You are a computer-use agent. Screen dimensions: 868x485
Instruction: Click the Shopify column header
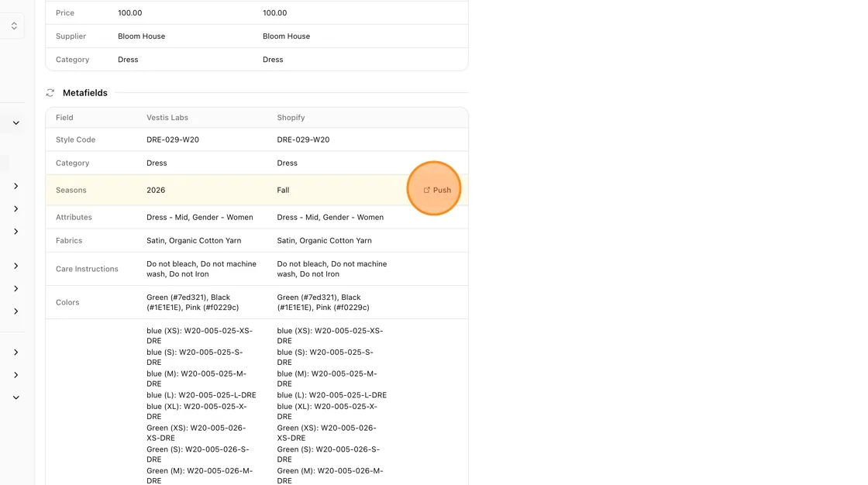pos(291,117)
